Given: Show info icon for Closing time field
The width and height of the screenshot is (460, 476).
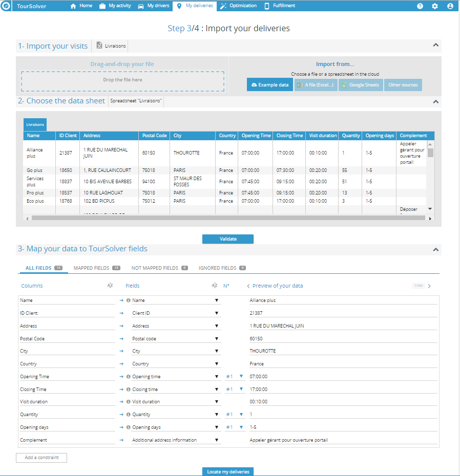Looking at the screenshot, I should [129, 389].
